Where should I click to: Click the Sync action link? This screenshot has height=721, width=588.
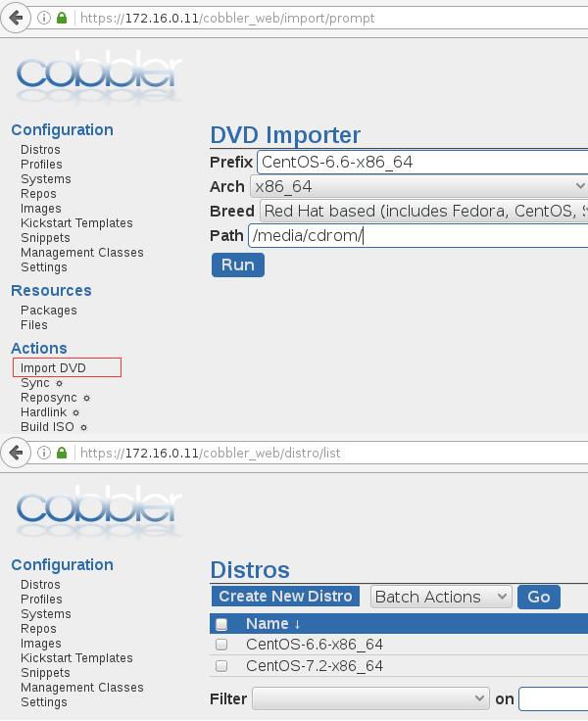click(35, 383)
